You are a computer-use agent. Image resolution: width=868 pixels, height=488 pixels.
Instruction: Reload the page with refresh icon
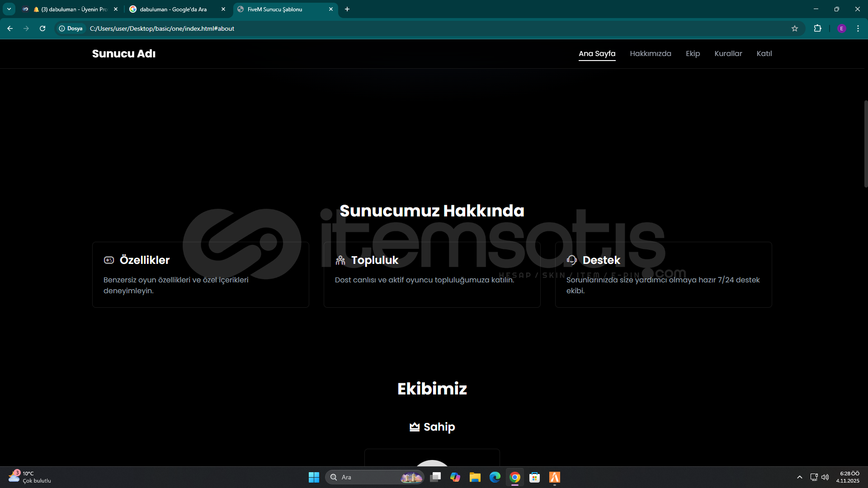[x=42, y=28]
